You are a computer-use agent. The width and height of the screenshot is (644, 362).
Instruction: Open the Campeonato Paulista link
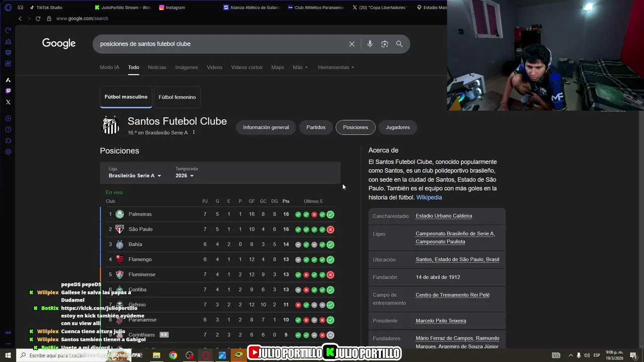coord(440,242)
